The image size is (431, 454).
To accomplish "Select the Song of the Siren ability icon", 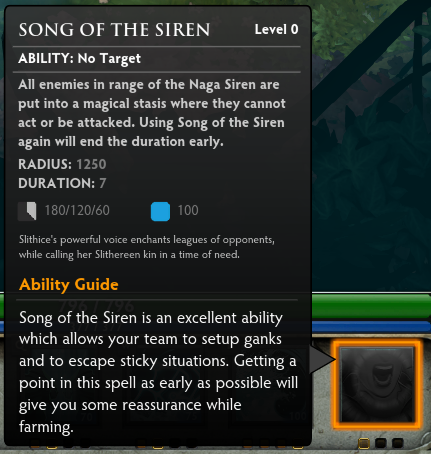I will [377, 384].
